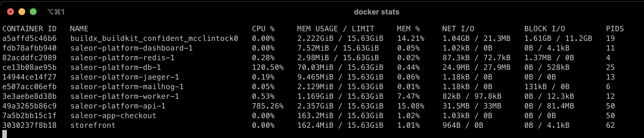Click the MEM USAGE / LIMIT header
The height and width of the screenshot is (138, 644).
pyautogui.click(x=336, y=29)
